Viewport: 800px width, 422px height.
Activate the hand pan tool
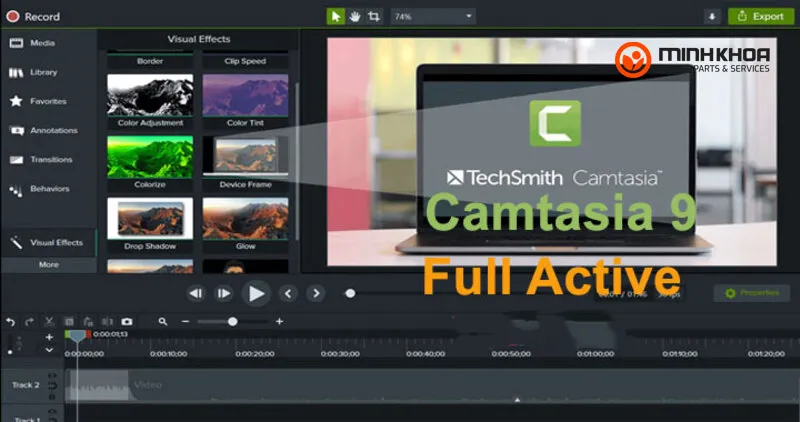[x=355, y=16]
